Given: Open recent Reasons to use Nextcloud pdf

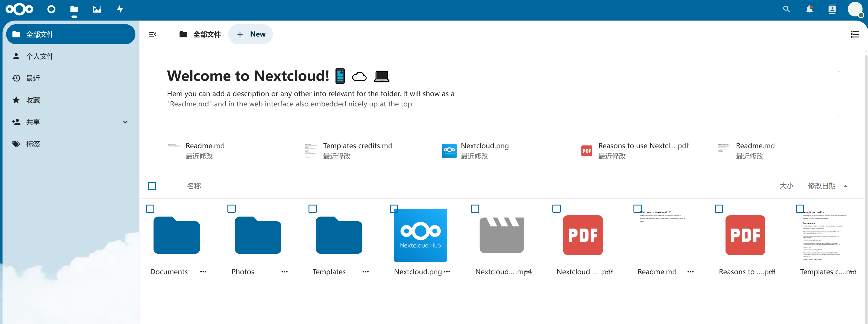Looking at the screenshot, I should point(634,150).
